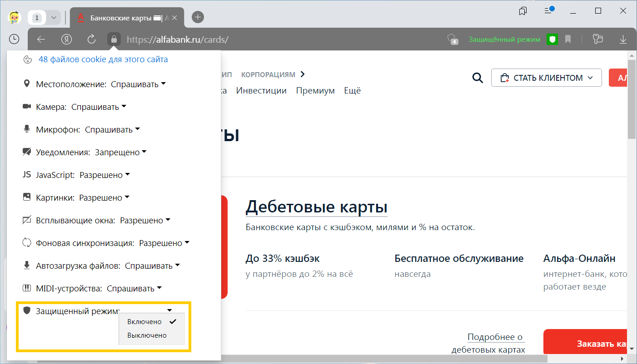Close the Банковские карты tab
Viewport: 637px width, 364px height.
(x=175, y=18)
